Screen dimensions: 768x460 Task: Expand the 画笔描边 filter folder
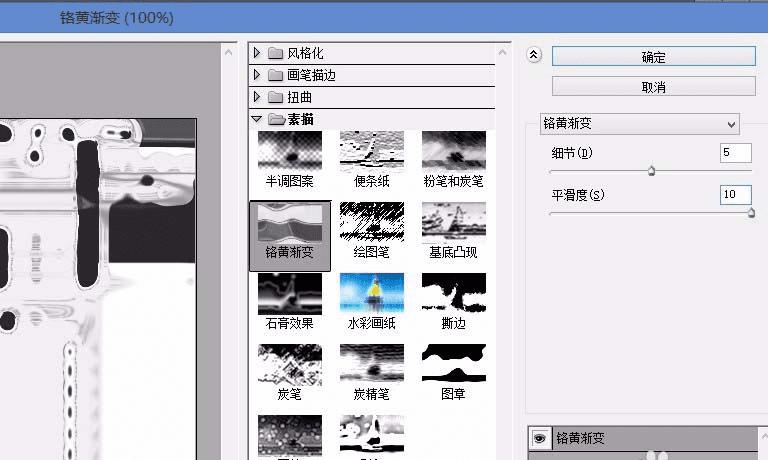[x=257, y=74]
